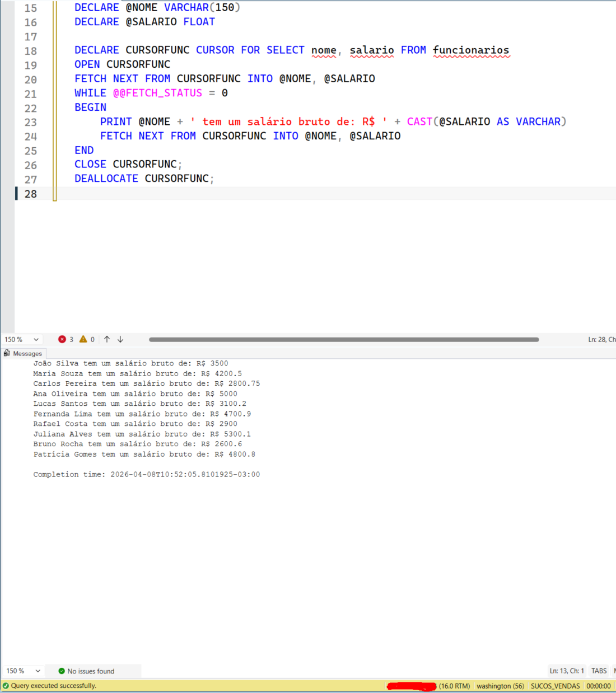Click the Ana Oliveira message line
The image size is (616, 693).
pos(135,394)
